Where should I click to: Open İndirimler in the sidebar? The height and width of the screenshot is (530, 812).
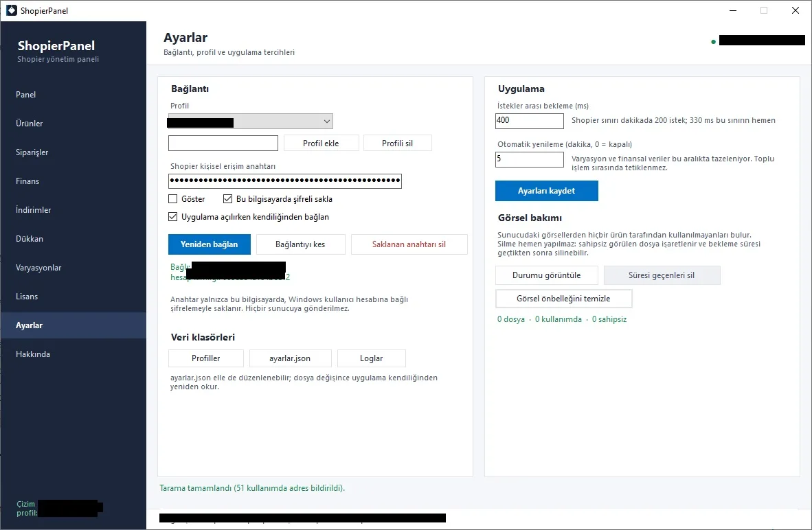[73, 210]
